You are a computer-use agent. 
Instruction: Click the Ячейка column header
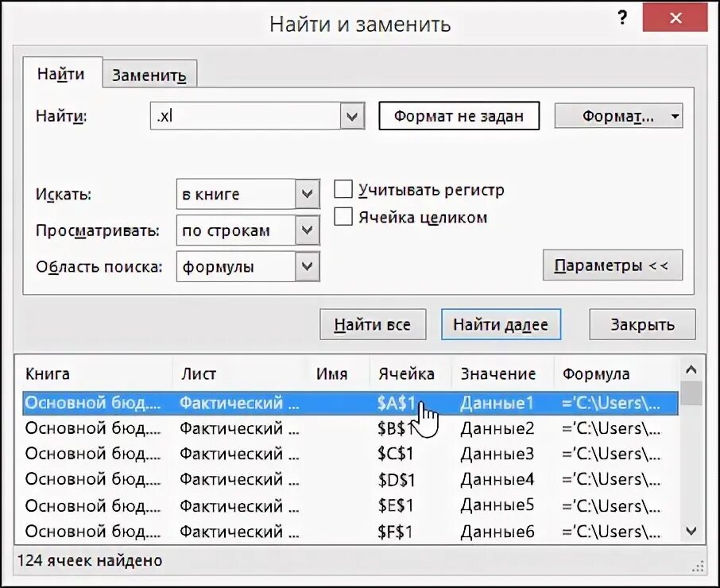coord(411,373)
